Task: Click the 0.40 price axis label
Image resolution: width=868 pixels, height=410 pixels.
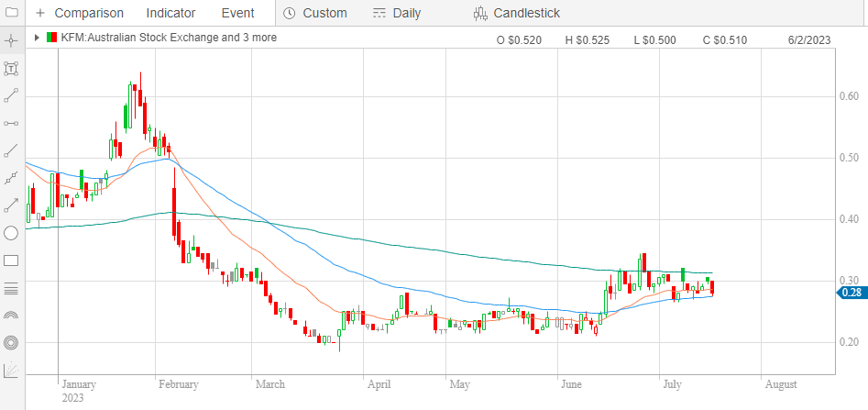Action: 850,219
